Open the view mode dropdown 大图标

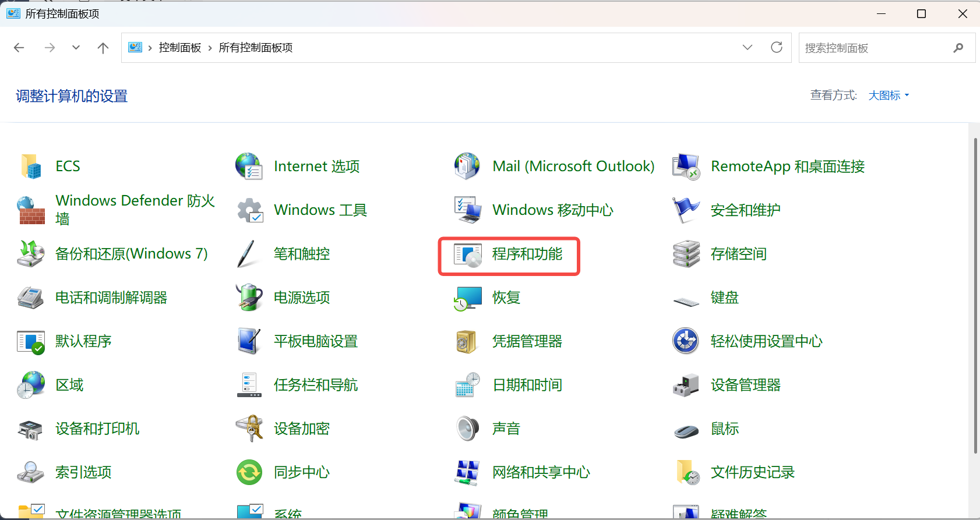click(x=889, y=95)
